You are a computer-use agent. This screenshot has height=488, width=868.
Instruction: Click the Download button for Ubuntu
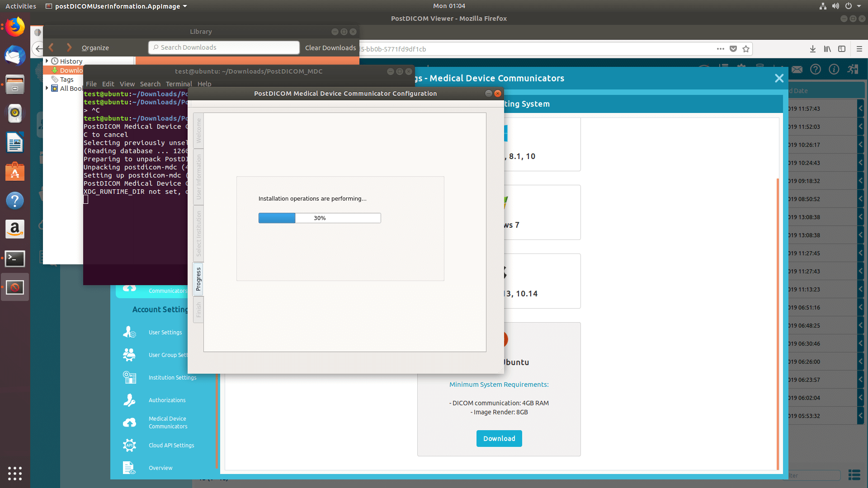(499, 438)
